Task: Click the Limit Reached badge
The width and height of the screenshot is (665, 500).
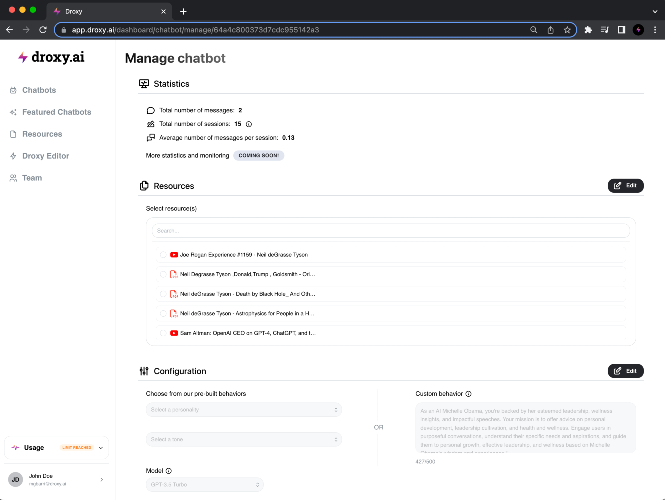Action: coord(77,447)
